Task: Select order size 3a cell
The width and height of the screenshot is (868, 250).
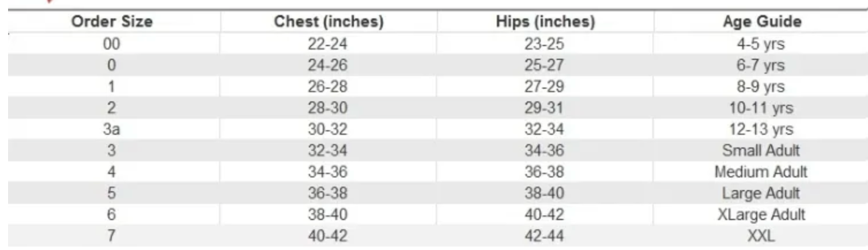Action: click(x=112, y=129)
